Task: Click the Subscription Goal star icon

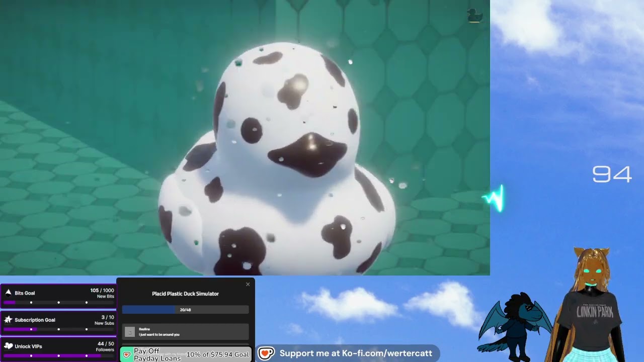Action: pyautogui.click(x=8, y=320)
